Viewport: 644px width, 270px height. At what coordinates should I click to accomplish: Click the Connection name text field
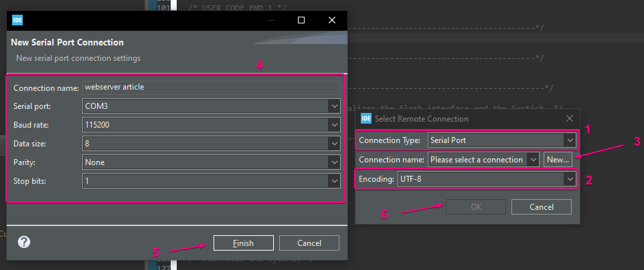pyautogui.click(x=211, y=88)
